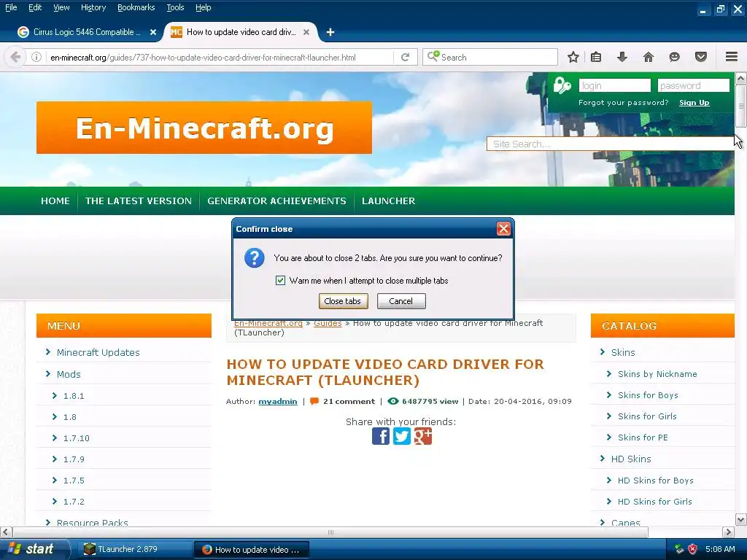This screenshot has width=747, height=560.
Task: Click the login input field
Action: [x=614, y=86]
